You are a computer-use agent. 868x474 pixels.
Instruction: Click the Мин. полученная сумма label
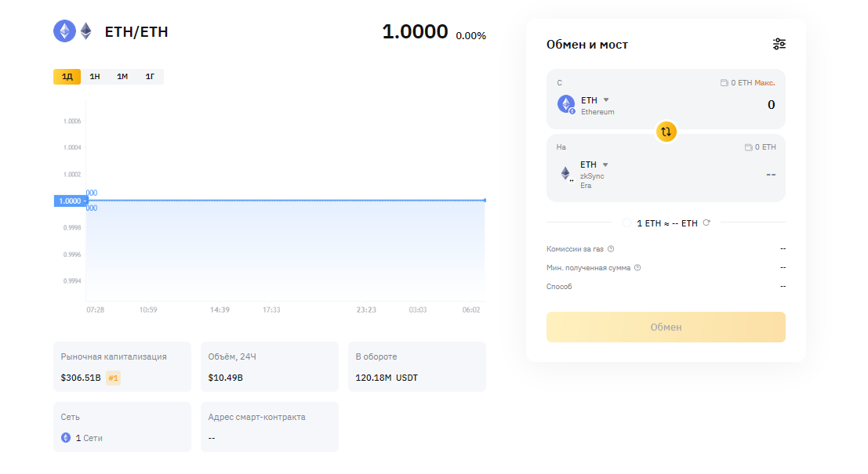pos(588,268)
